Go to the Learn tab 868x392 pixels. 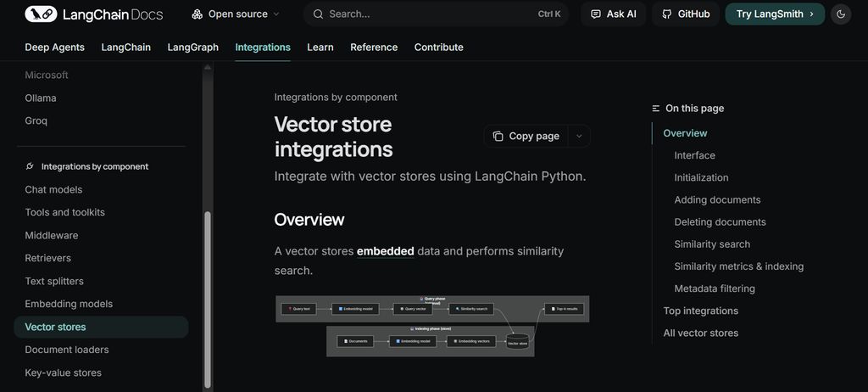(320, 48)
